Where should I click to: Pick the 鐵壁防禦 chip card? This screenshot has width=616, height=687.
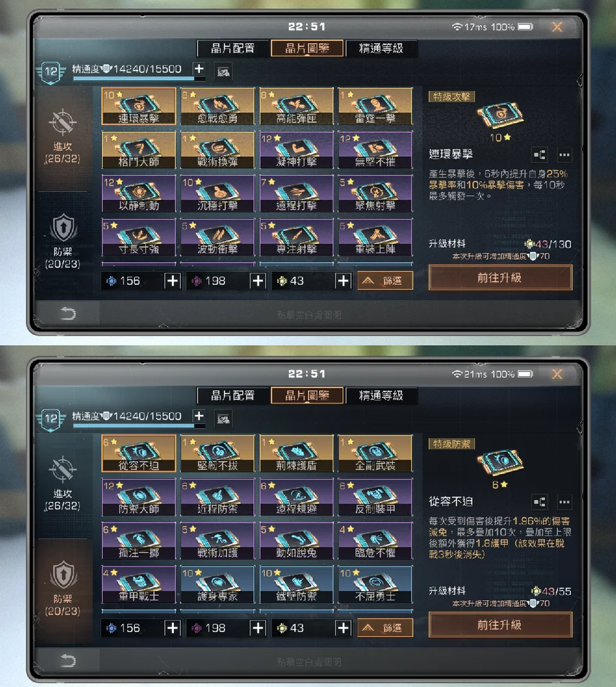296,584
